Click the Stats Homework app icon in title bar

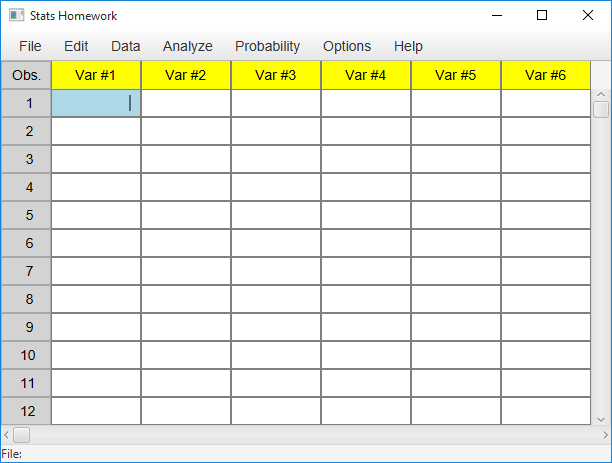(x=16, y=16)
